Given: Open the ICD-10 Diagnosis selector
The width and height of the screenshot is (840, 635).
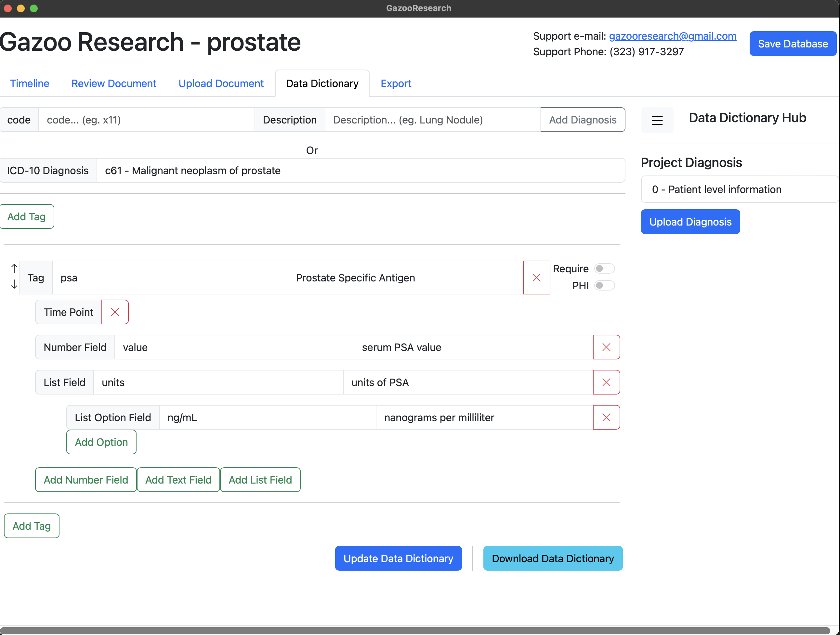Looking at the screenshot, I should pos(361,170).
